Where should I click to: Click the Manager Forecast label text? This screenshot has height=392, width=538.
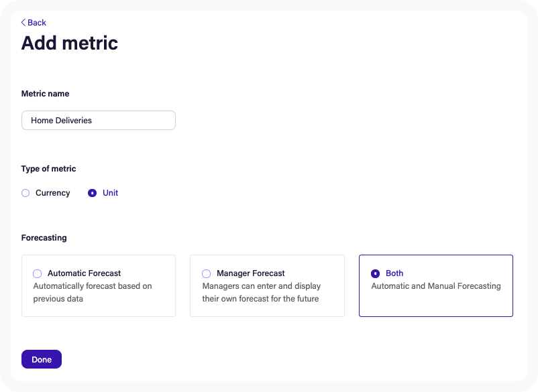coord(250,273)
